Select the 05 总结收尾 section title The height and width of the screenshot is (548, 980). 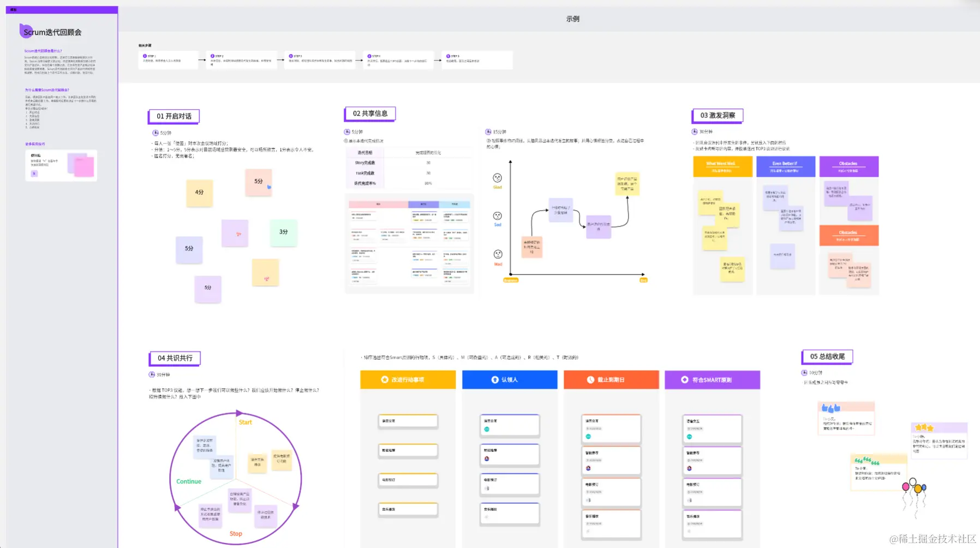[x=827, y=356]
